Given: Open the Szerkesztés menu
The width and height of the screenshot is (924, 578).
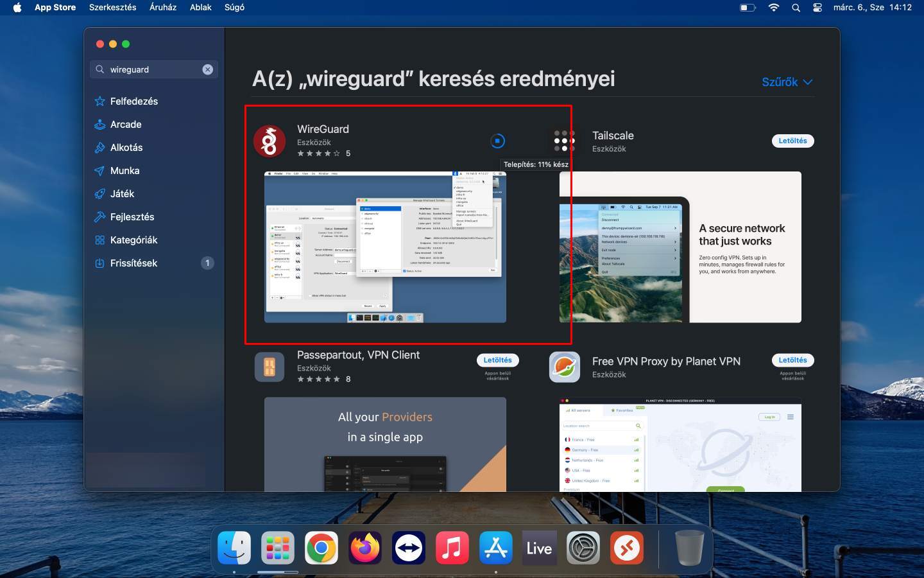Looking at the screenshot, I should pyautogui.click(x=113, y=8).
